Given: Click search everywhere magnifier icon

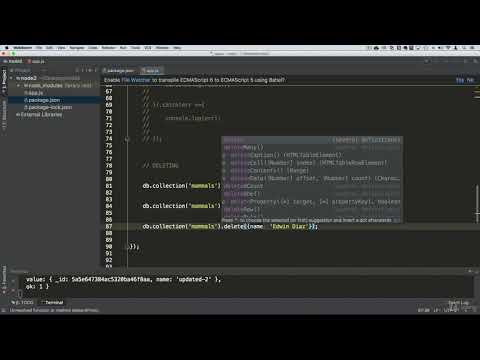Looking at the screenshot, I should coord(475,61).
